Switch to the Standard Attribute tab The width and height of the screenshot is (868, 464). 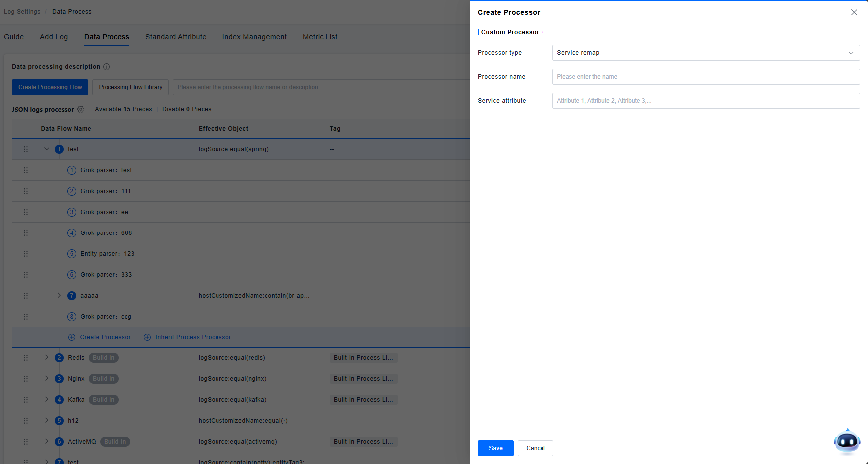(176, 37)
